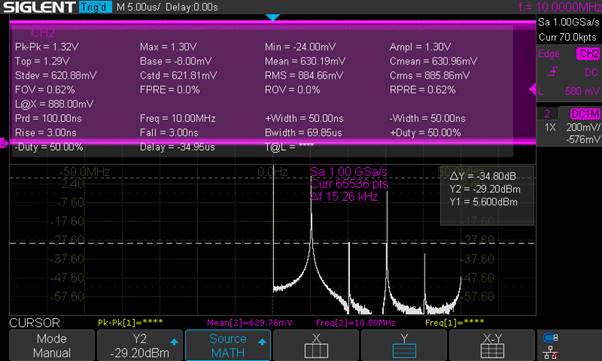Image resolution: width=602 pixels, height=361 pixels.
Task: Click the SIGLENT logo
Action: pos(39,7)
